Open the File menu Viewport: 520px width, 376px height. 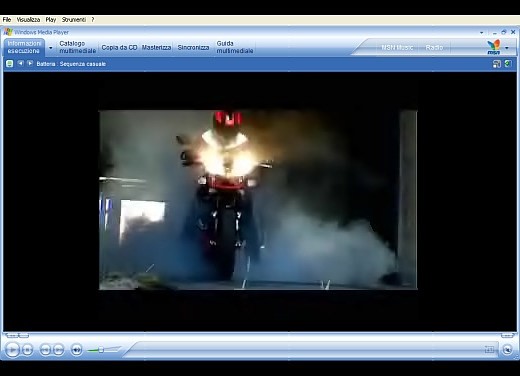[7, 20]
